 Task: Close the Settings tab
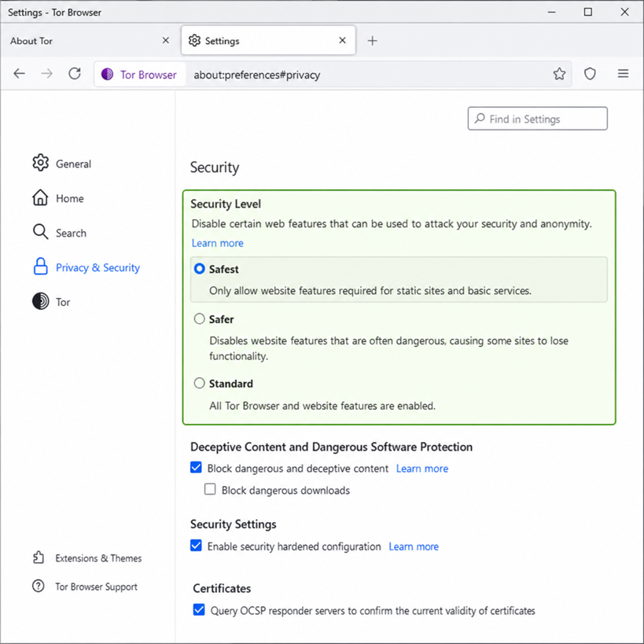click(x=342, y=40)
